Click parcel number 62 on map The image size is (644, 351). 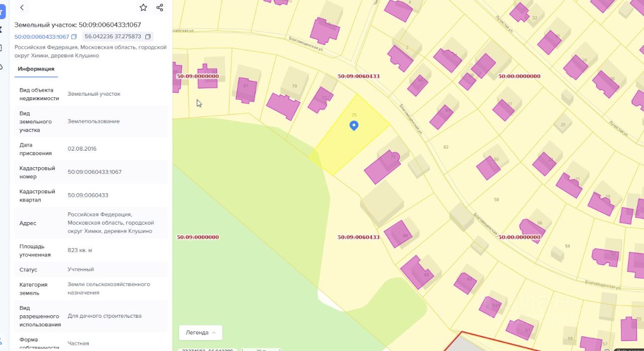coord(446,147)
